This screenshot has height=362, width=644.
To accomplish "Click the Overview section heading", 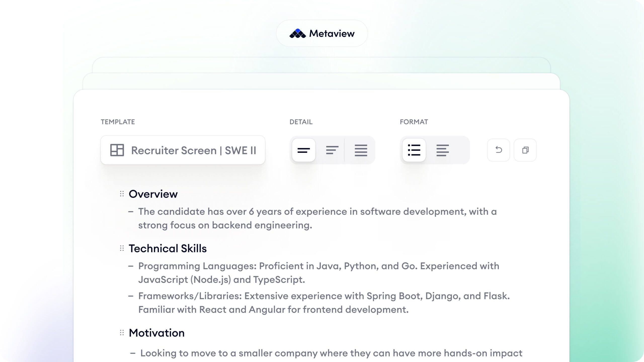I will [153, 194].
